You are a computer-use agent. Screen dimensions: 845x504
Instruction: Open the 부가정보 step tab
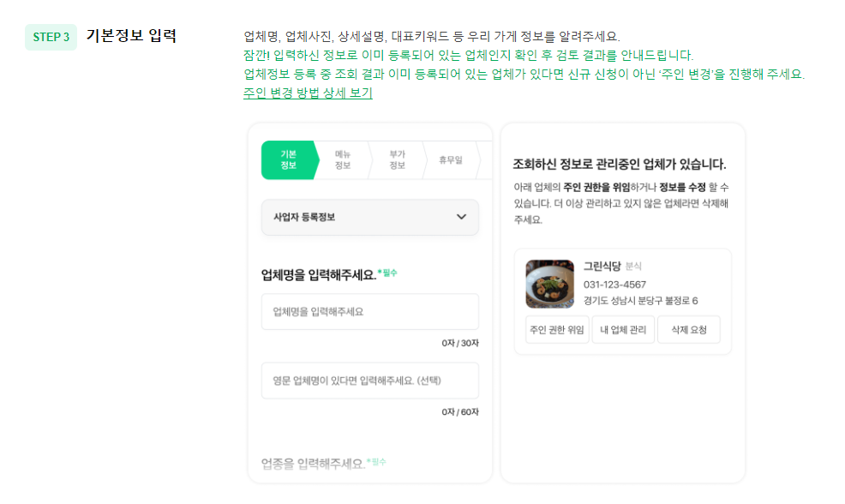pos(395,159)
